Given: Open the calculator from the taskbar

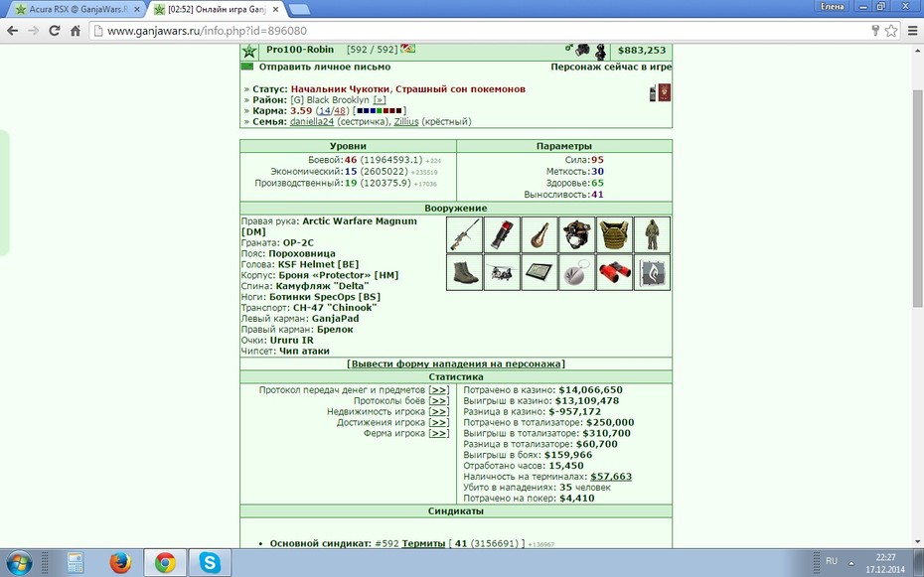Looking at the screenshot, I should pos(76,563).
